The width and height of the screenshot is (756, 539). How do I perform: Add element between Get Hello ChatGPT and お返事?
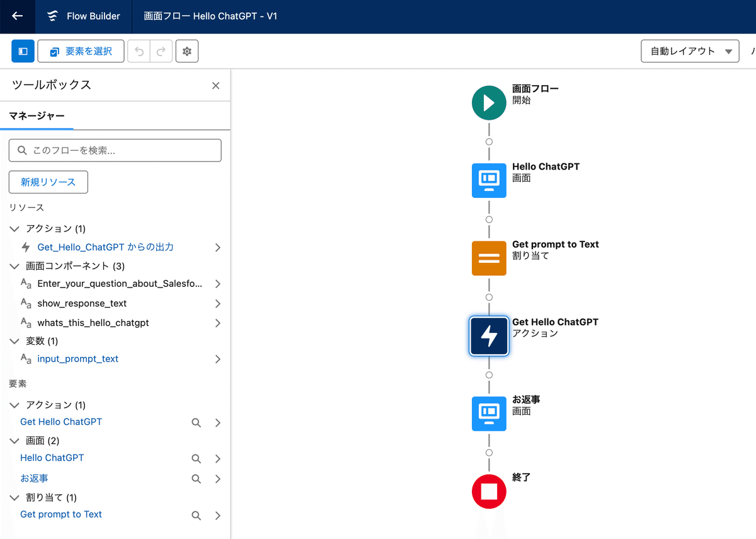489,375
